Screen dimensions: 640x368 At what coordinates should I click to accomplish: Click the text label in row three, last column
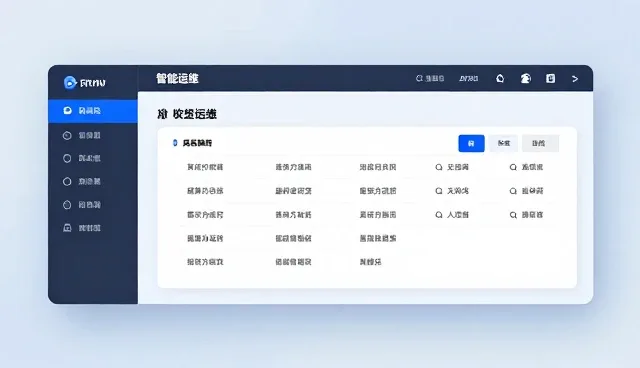532,215
